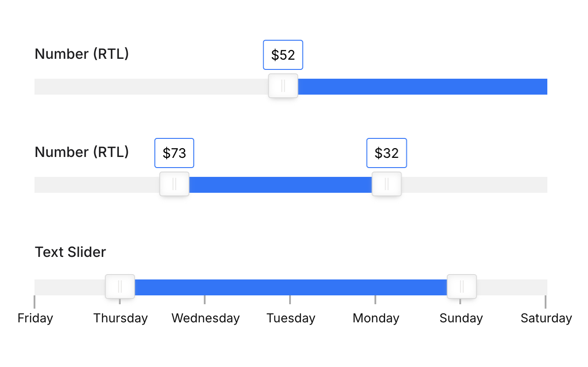
Task: Click the Text Slider handle near Sunday
Action: click(x=462, y=287)
